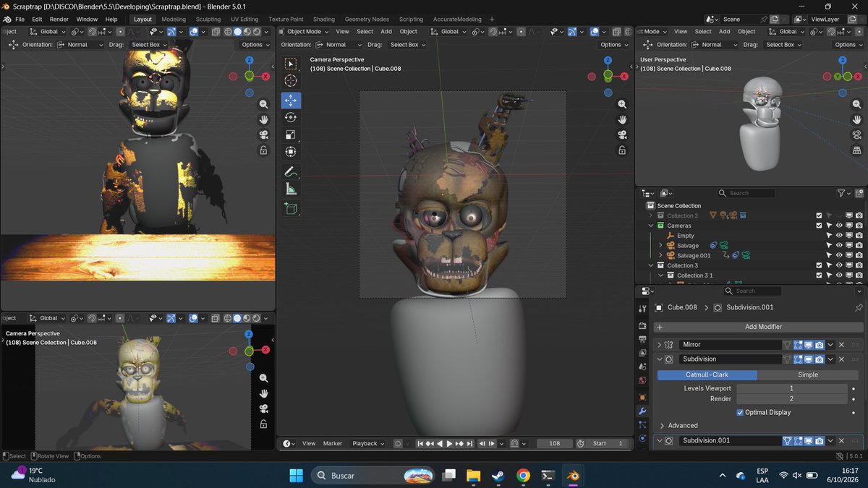
Task: Click the pin icon in properties editor header
Action: [859, 307]
